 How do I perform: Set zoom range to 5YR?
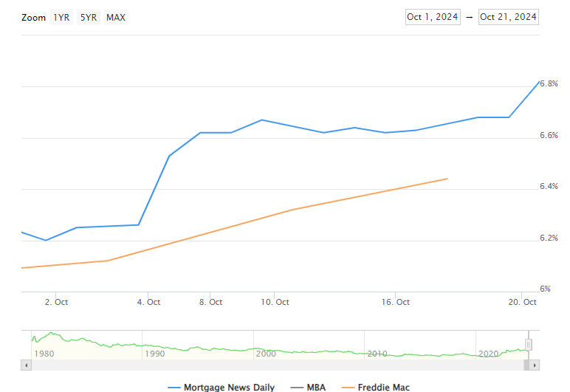tap(88, 17)
